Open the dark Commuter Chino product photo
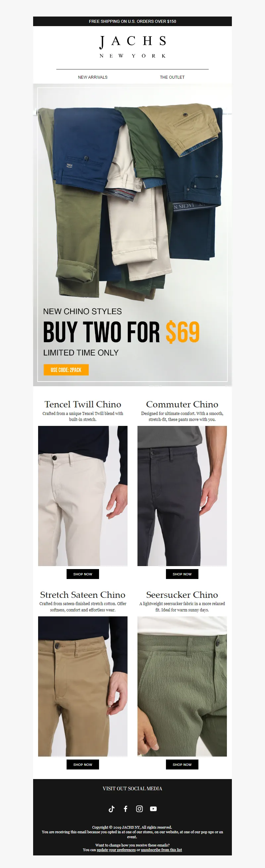 182,496
